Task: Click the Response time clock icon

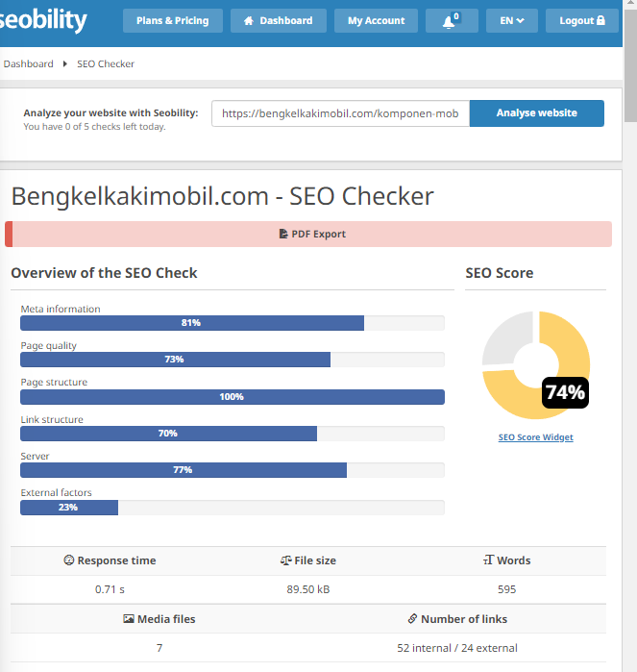Action: coord(68,560)
